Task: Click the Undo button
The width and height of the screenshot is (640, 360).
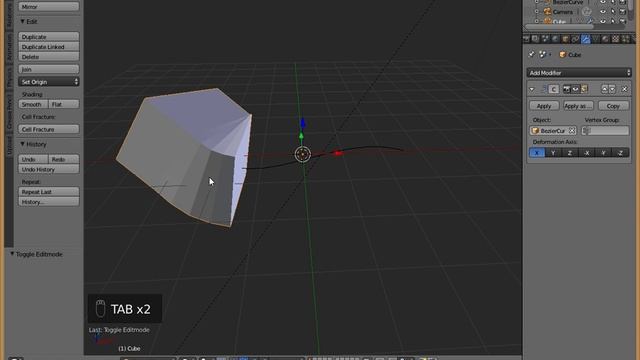Action: click(33, 159)
